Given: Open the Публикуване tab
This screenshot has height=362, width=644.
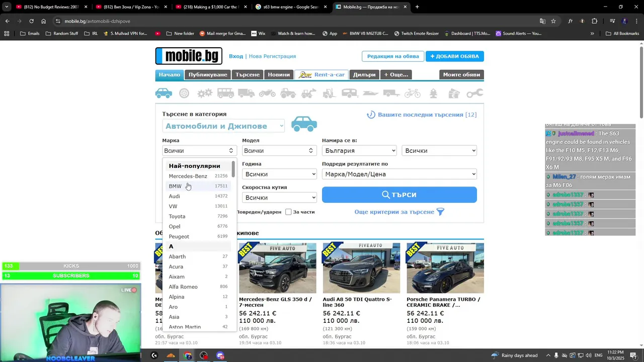Looking at the screenshot, I should (208, 74).
